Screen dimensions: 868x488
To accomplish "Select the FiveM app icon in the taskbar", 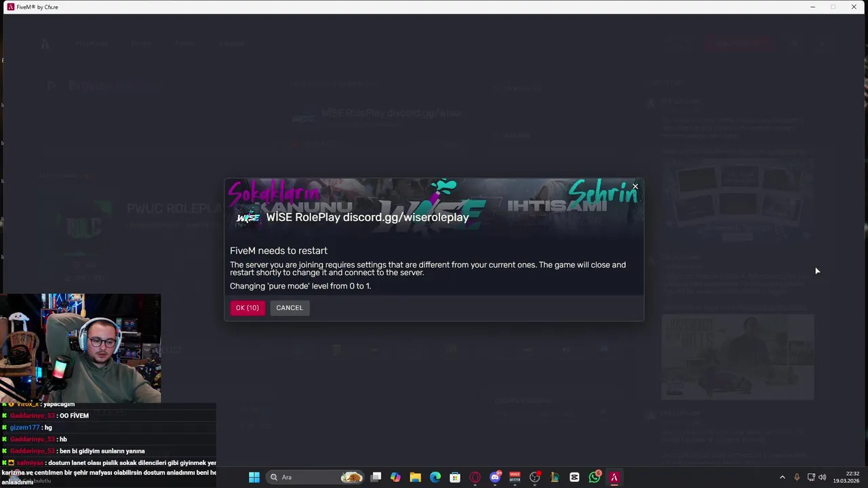I will (614, 477).
